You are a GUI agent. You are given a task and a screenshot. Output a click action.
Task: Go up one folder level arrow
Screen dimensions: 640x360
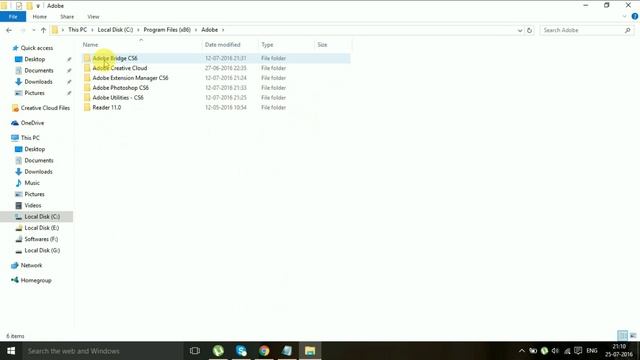click(43, 30)
